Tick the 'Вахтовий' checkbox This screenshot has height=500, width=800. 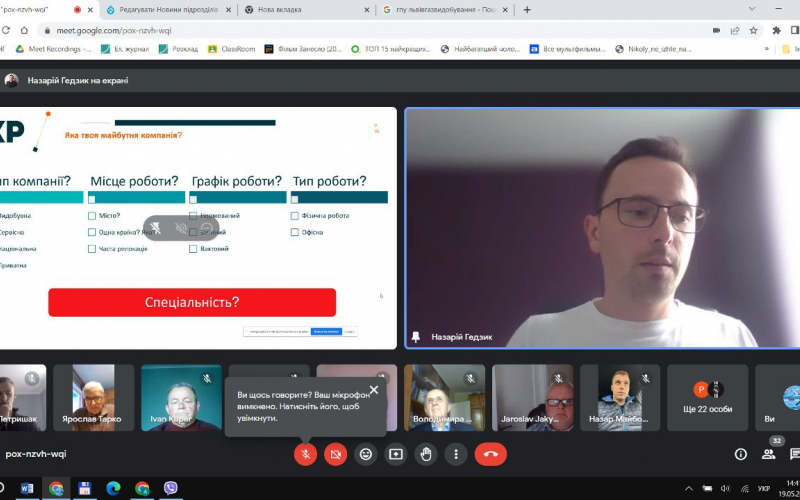[x=193, y=249]
